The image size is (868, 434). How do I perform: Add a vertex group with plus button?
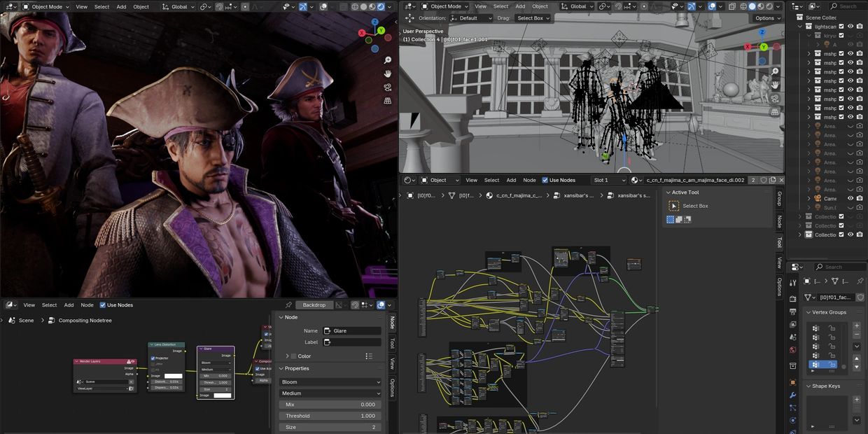856,325
